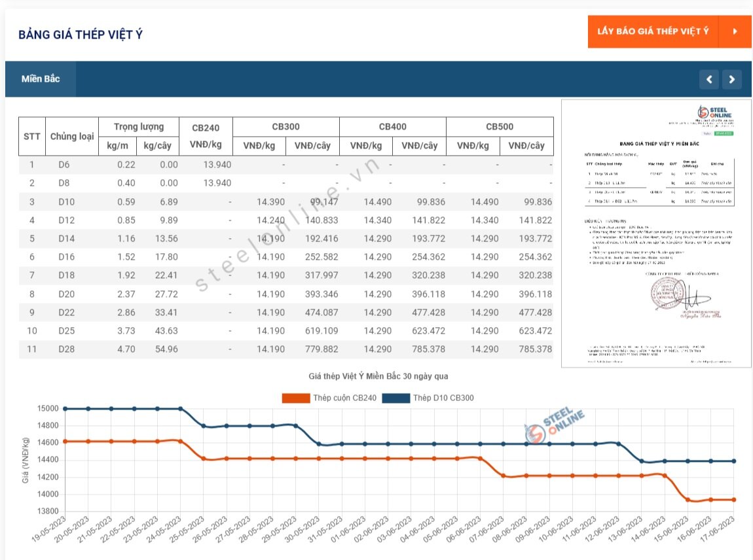Image resolution: width=753 pixels, height=560 pixels.
Task: Click the chart title 'Giá thép Việt Ý Miền Bắc 30 ngày qua'
Action: (378, 376)
